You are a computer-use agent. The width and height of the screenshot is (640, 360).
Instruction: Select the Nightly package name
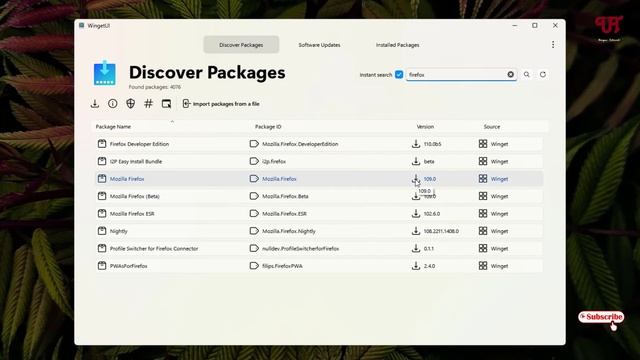[x=119, y=231]
